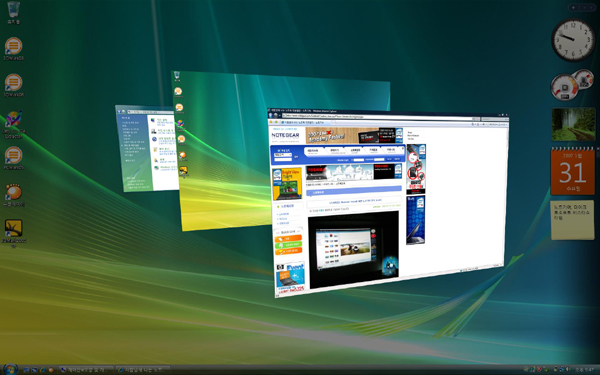Click the analog clock sidebar gadget
Viewport: 600px width, 375px height.
tap(573, 40)
